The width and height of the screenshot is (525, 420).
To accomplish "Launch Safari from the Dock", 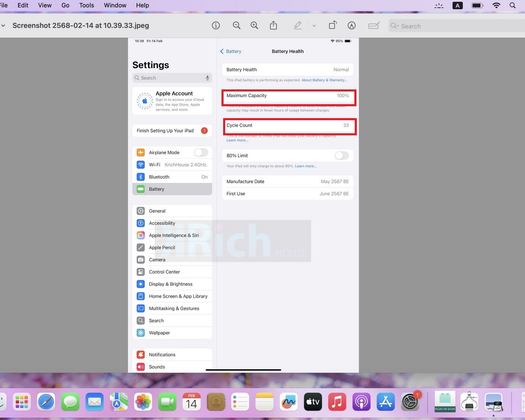I will coord(46,402).
